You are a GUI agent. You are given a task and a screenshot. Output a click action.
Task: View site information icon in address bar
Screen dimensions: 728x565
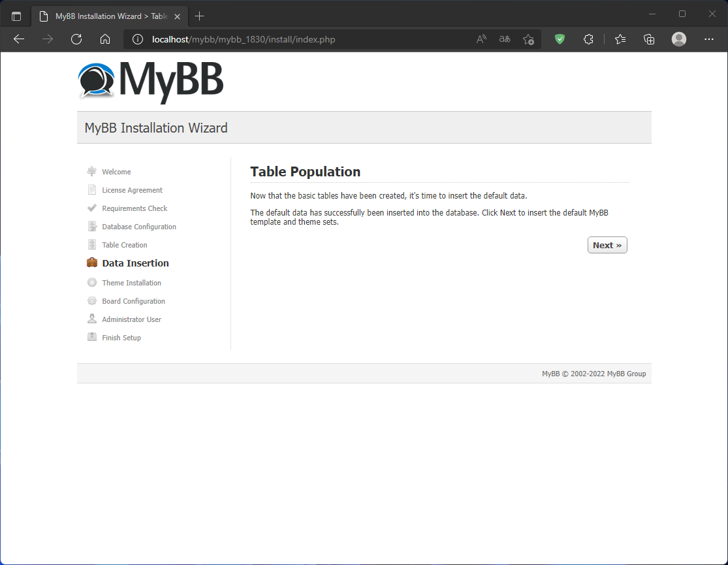click(137, 39)
